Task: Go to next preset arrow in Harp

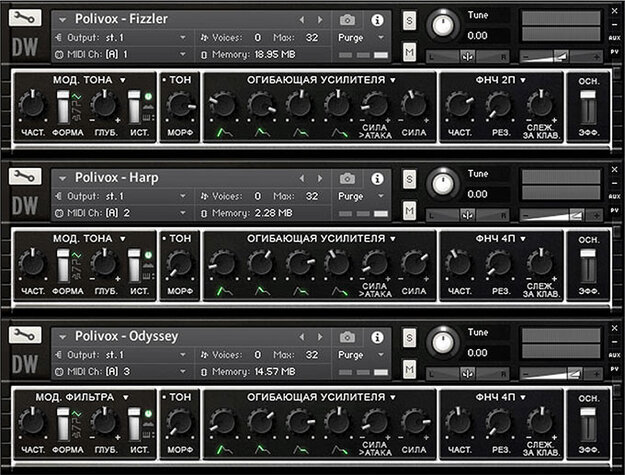Action: [320, 179]
